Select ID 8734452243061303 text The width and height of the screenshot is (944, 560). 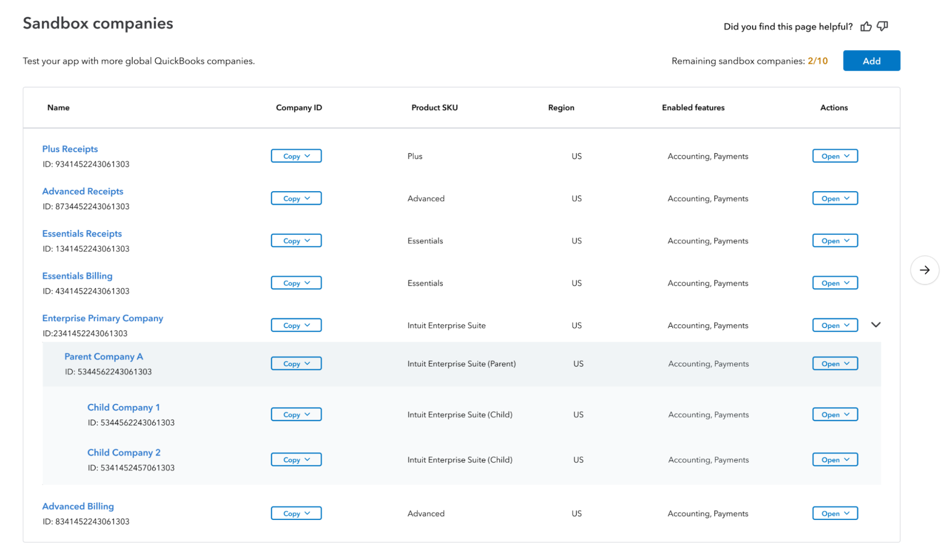[86, 207]
